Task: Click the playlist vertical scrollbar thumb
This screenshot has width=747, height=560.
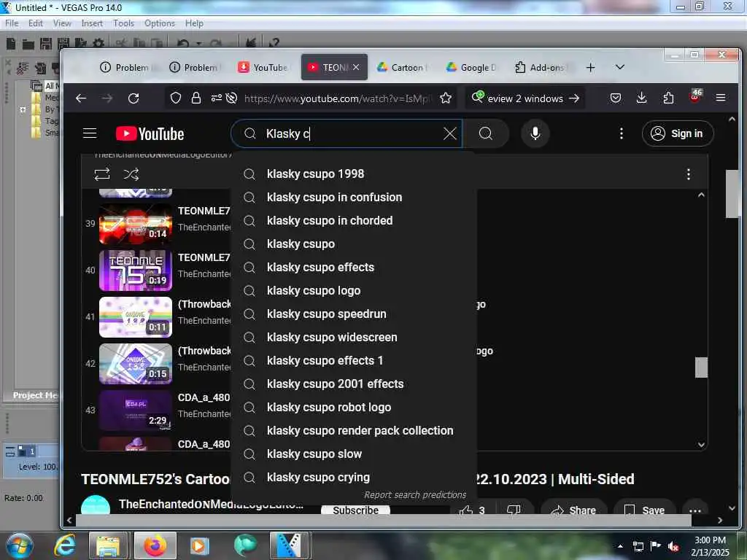Action: coord(701,367)
